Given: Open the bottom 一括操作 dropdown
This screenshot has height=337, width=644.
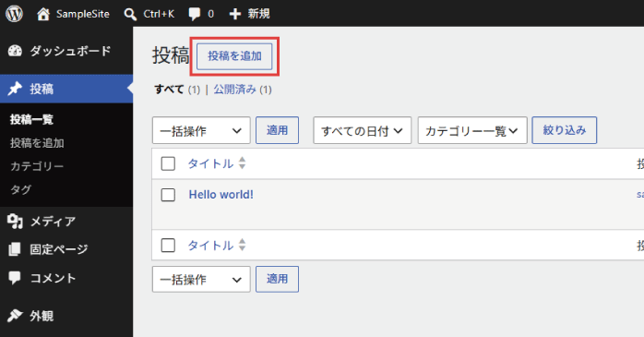Looking at the screenshot, I should pos(201,279).
